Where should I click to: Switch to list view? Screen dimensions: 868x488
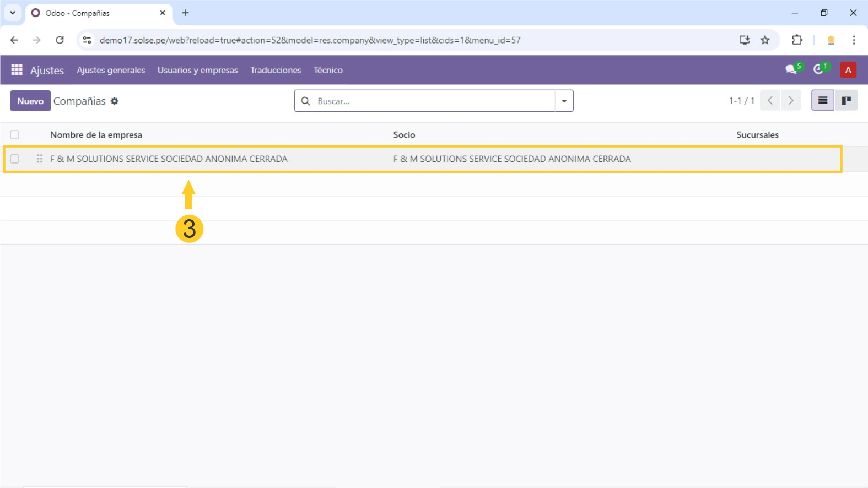pos(822,100)
